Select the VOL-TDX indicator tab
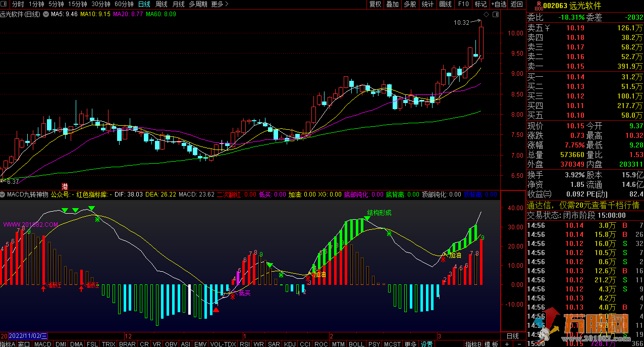Viewport: 644px width, 347px height. coord(223,343)
